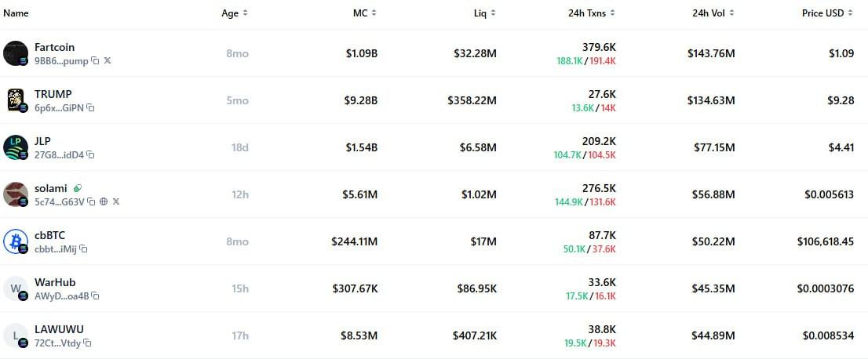Sort by Price USD header
This screenshot has height=359, width=868.
click(x=827, y=13)
